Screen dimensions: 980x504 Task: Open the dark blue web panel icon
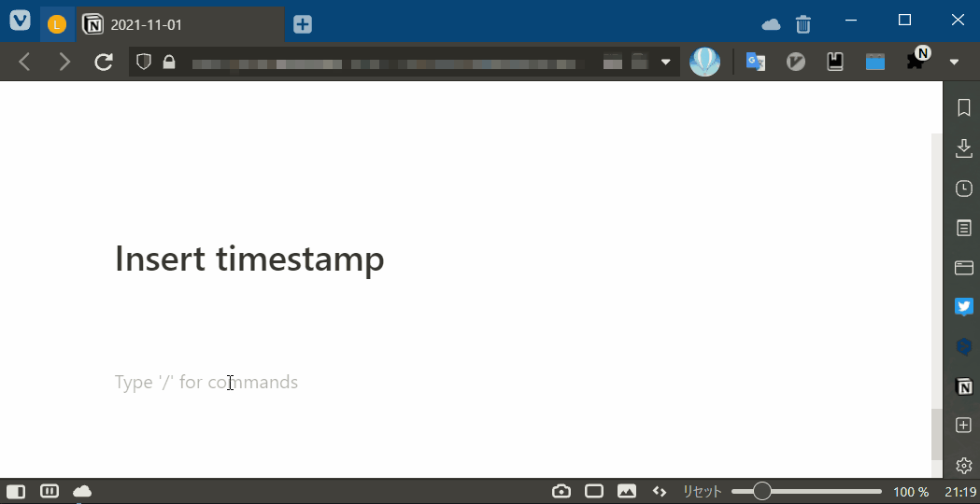coord(964,346)
